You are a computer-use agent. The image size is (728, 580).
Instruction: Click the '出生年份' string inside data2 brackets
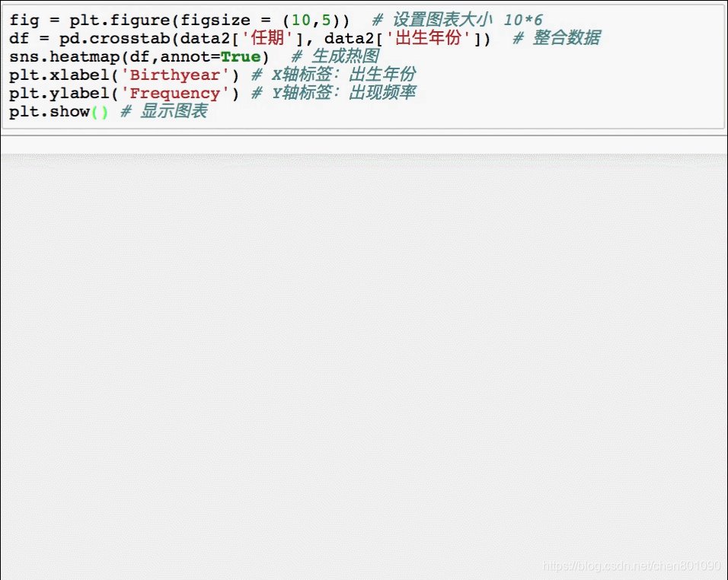[429, 38]
